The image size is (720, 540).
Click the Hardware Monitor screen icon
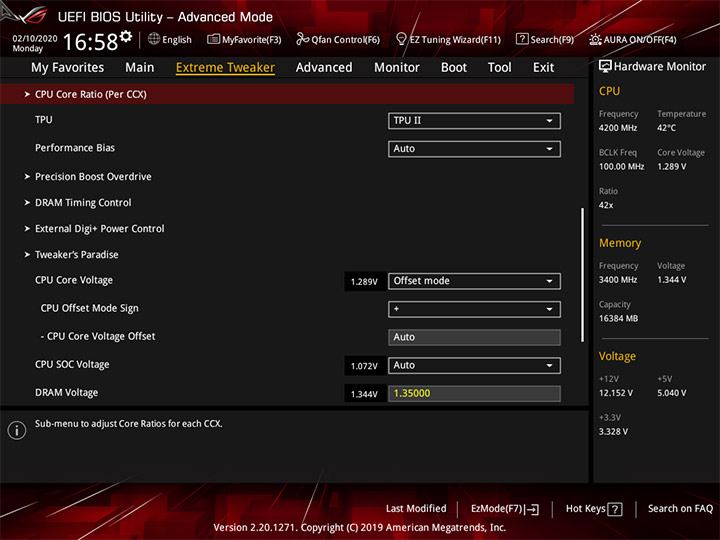(x=605, y=67)
